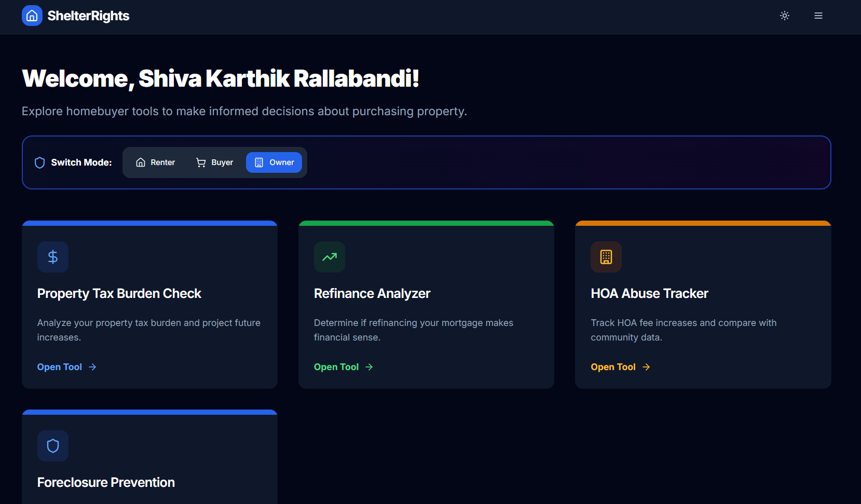Viewport: 861px width, 504px height.
Task: Click 'Analyze your property tax burden' description
Action: pos(149,330)
